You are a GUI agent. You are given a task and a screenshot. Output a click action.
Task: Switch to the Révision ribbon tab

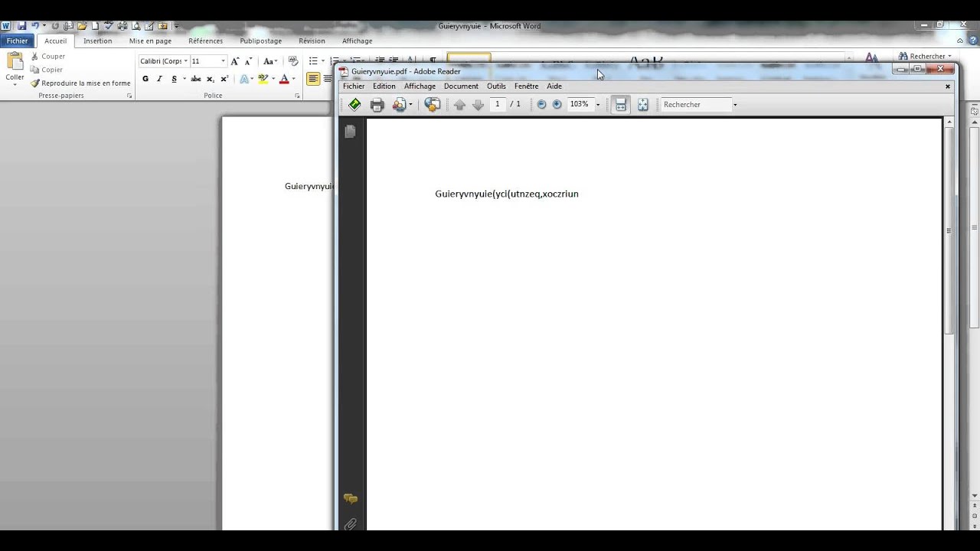coord(312,41)
